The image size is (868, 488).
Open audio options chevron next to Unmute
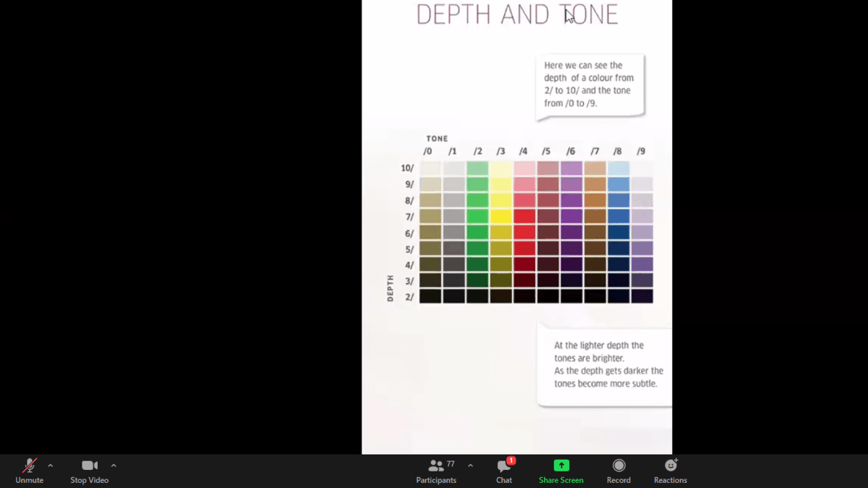pos(50,466)
